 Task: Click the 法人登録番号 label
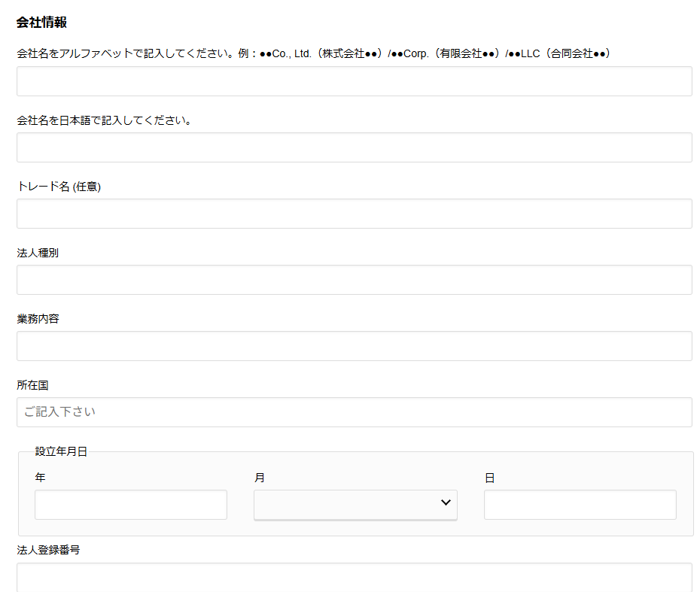pyautogui.click(x=48, y=550)
